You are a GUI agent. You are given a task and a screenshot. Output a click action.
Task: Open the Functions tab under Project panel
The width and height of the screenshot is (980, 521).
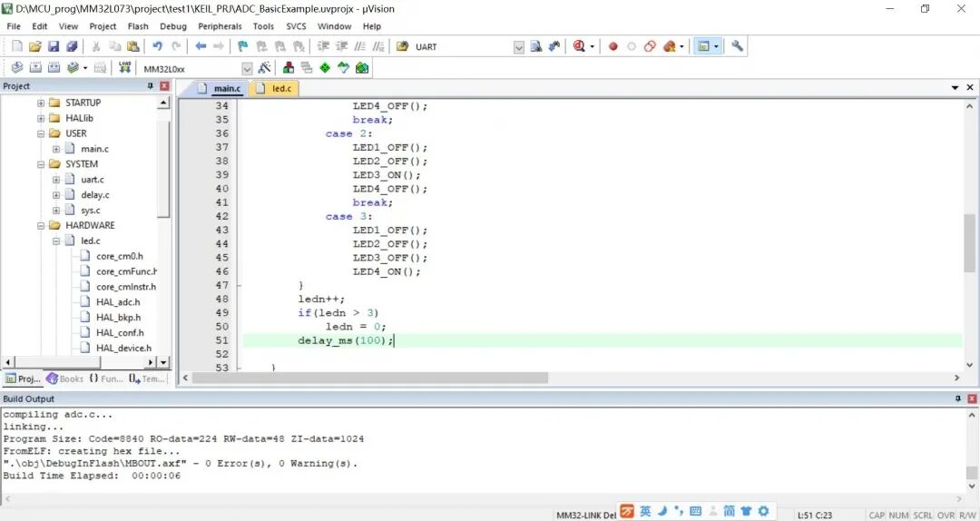tap(106, 378)
